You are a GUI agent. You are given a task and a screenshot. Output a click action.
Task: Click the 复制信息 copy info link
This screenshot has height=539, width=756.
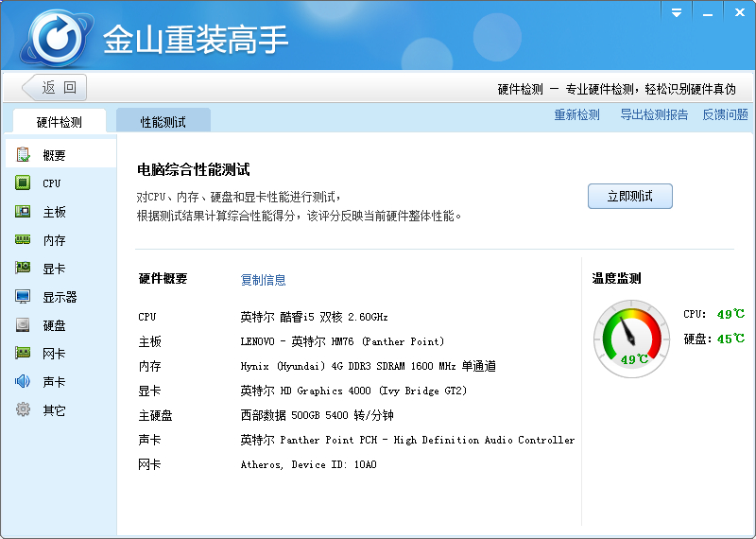[264, 280]
